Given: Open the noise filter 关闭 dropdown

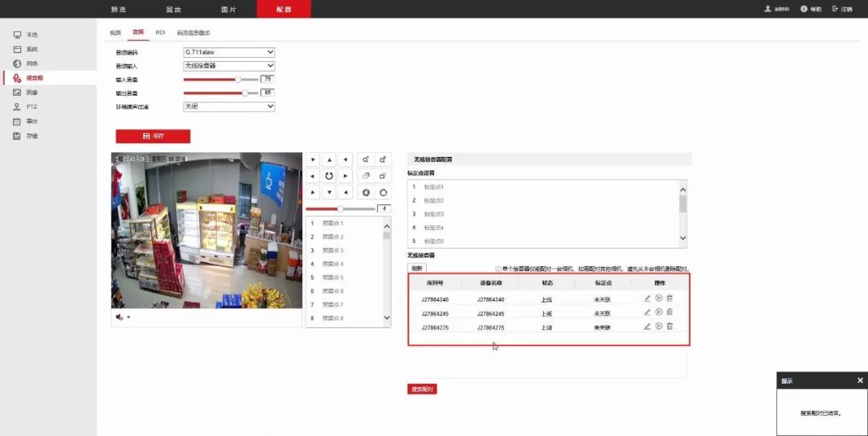Looking at the screenshot, I should coord(229,106).
